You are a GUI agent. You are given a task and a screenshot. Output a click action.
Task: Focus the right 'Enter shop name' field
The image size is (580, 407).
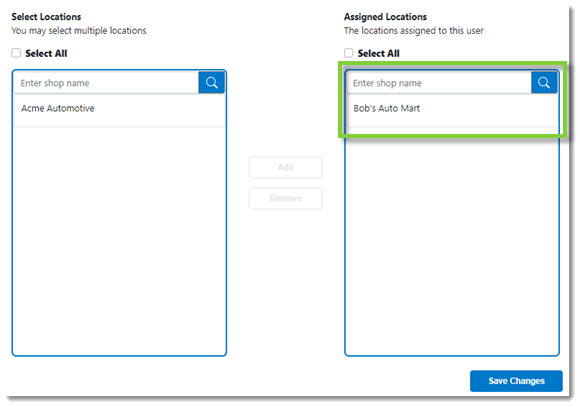[439, 83]
